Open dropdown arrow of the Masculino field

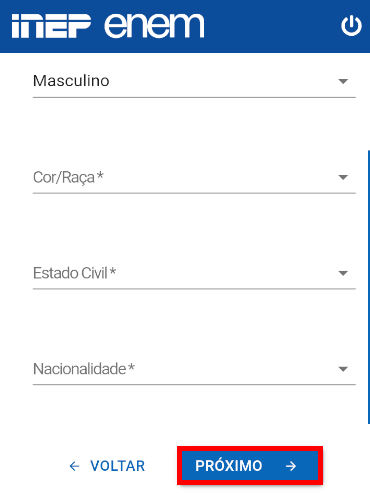[x=343, y=81]
